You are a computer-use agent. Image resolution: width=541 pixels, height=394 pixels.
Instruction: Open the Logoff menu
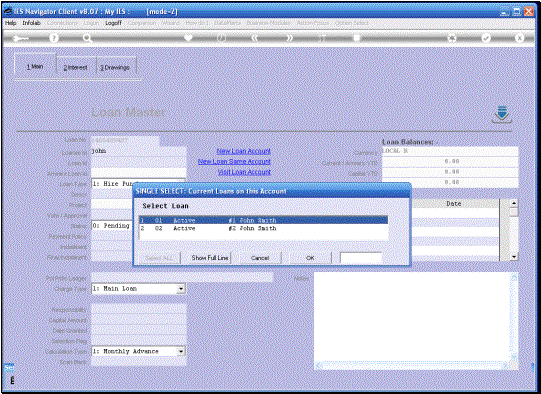[113, 23]
